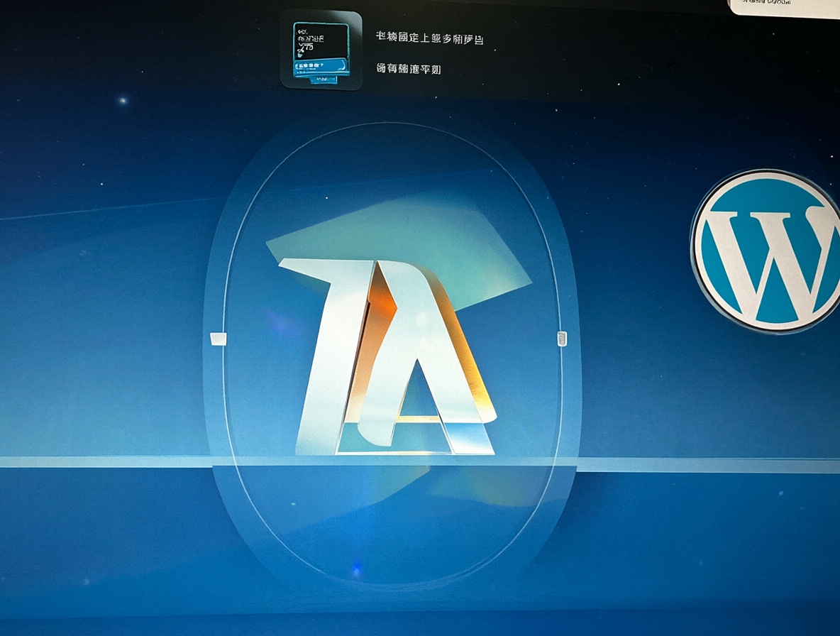Click the handle on the oval's left edge

point(218,339)
